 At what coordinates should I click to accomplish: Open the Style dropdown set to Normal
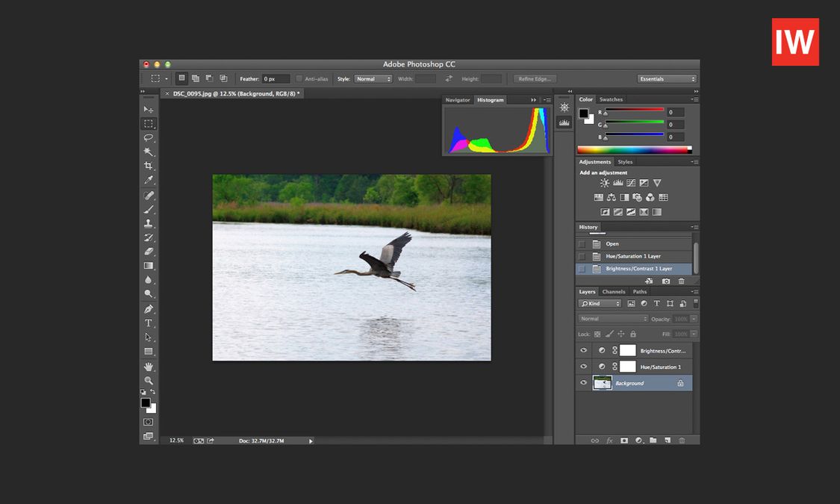coord(373,78)
